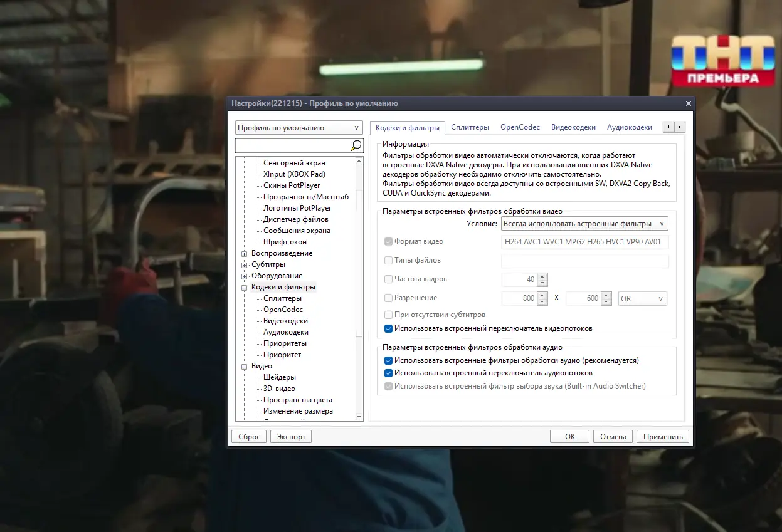Image resolution: width=782 pixels, height=532 pixels.
Task: Increase Частота кадров value with up arrow
Action: (542, 276)
